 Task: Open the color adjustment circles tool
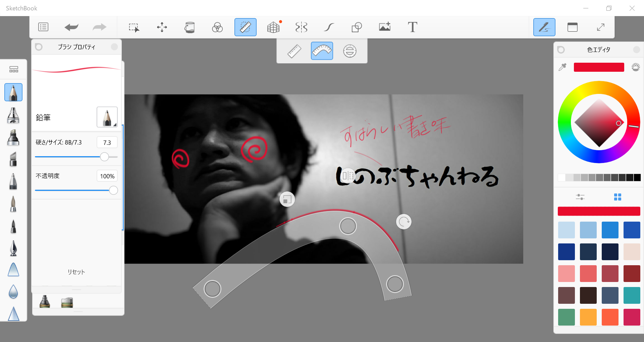tap(217, 27)
